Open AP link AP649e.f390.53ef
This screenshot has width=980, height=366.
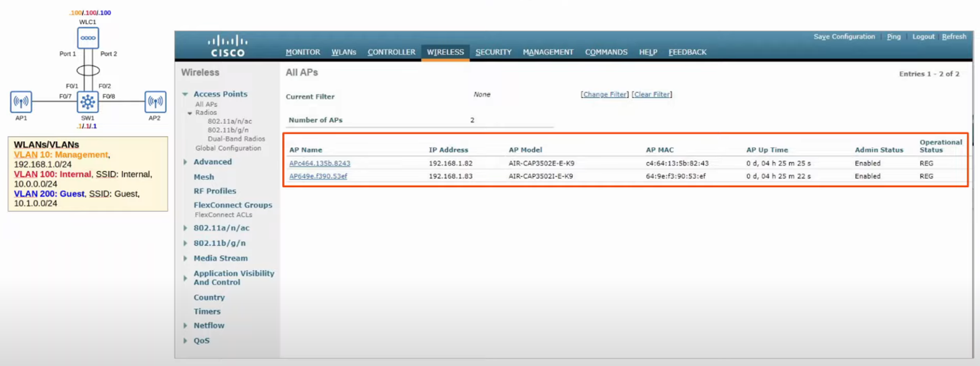(x=318, y=176)
